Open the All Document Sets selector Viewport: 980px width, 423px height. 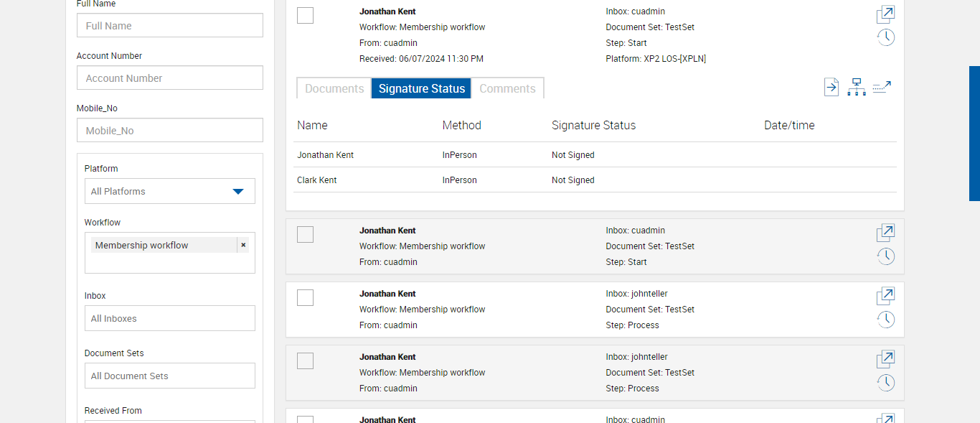pyautogui.click(x=169, y=376)
